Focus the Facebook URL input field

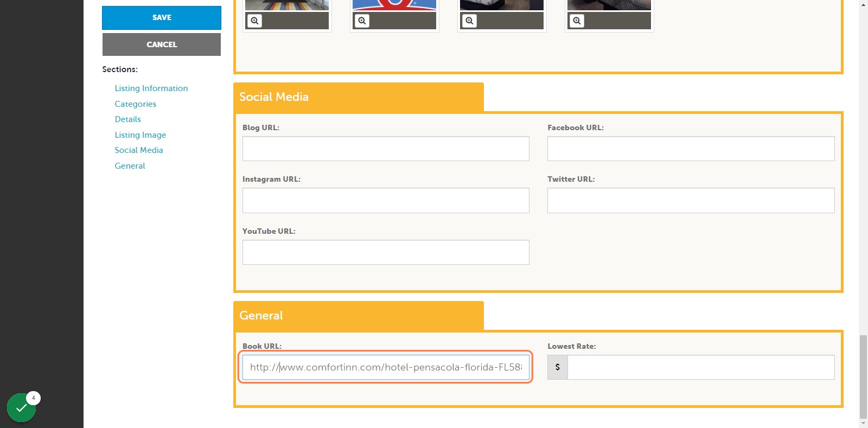tap(691, 149)
